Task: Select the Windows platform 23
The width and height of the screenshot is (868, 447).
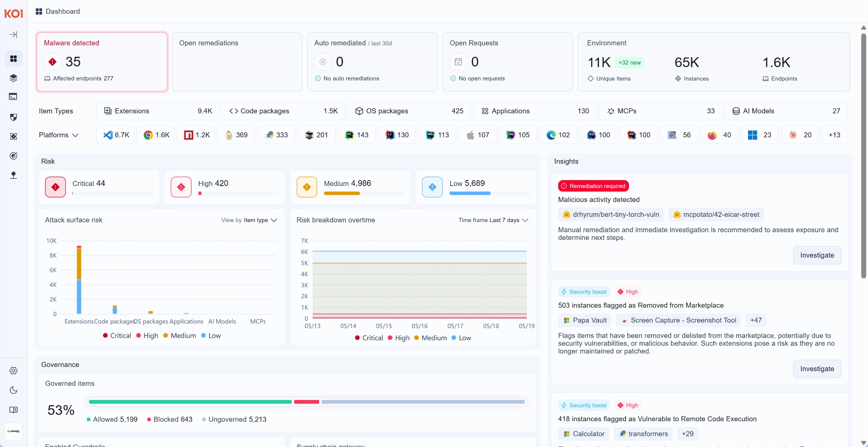Action: click(760, 135)
